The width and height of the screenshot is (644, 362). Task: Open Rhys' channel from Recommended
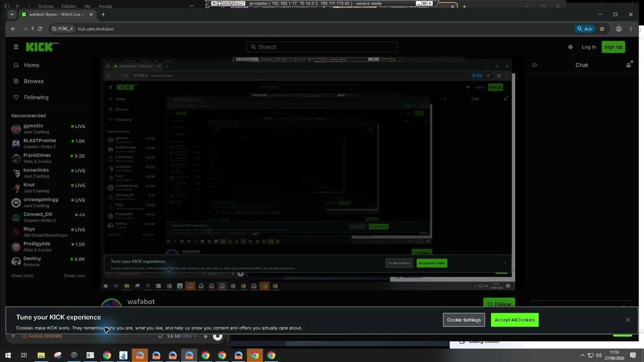click(49, 232)
